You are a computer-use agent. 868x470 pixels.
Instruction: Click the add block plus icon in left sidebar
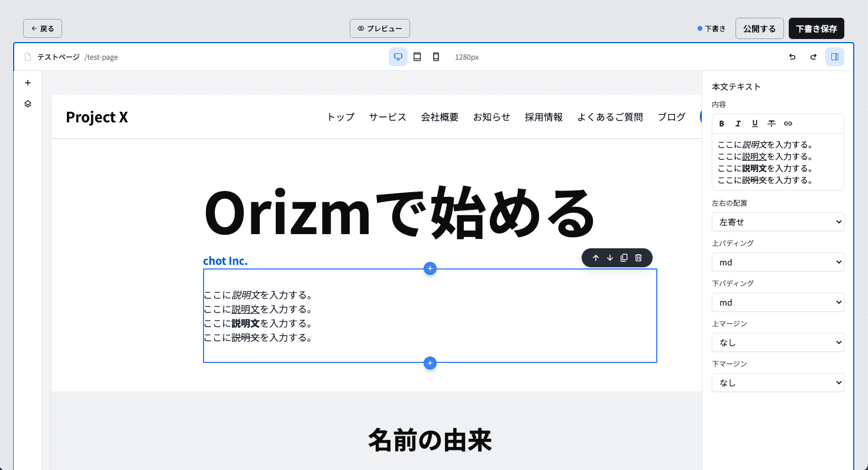27,83
